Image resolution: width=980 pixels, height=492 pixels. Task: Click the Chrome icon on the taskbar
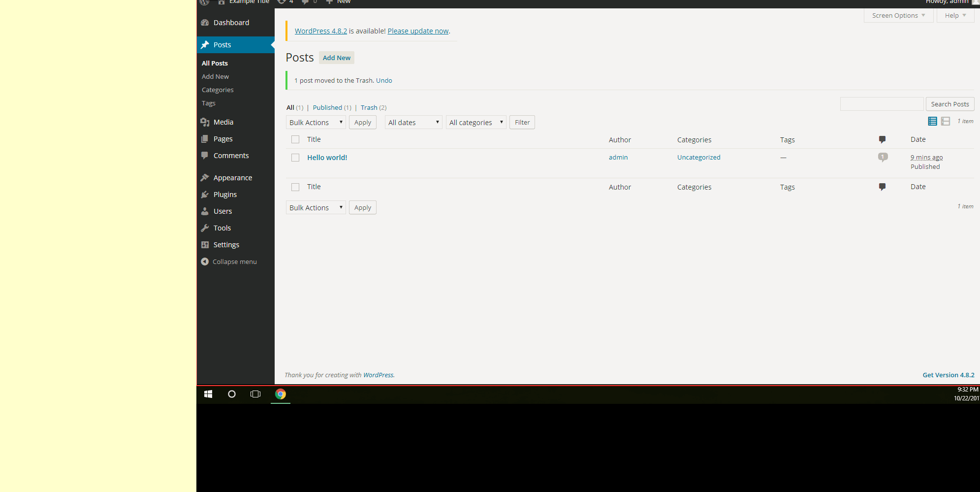coord(281,394)
